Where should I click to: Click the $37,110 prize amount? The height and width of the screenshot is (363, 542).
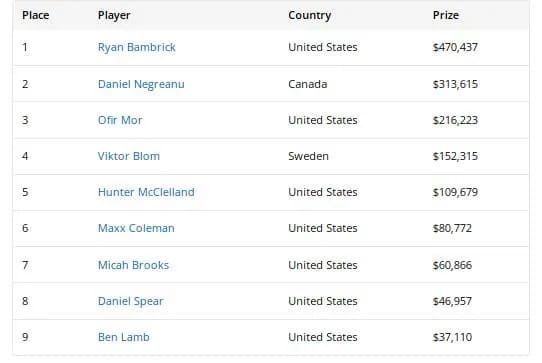click(452, 337)
